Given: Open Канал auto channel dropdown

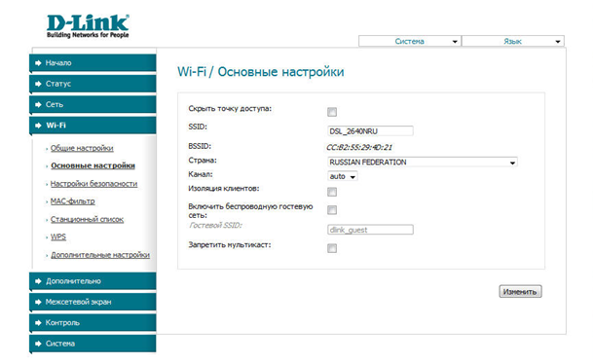Looking at the screenshot, I should click(x=342, y=176).
